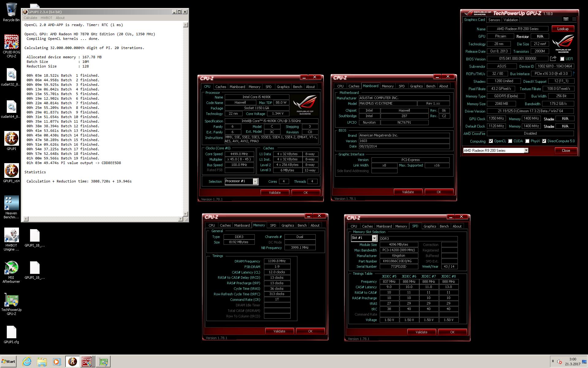This screenshot has height=368, width=588.
Task: Launch MSI Afterburner desktop shortcut
Action: pos(11,272)
